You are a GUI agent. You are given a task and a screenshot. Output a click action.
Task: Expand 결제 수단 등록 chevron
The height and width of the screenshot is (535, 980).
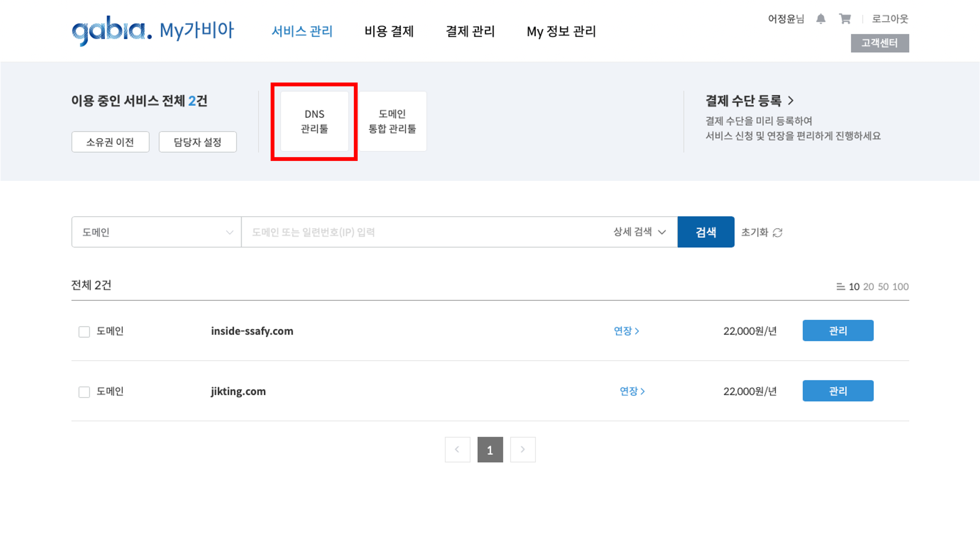(791, 101)
